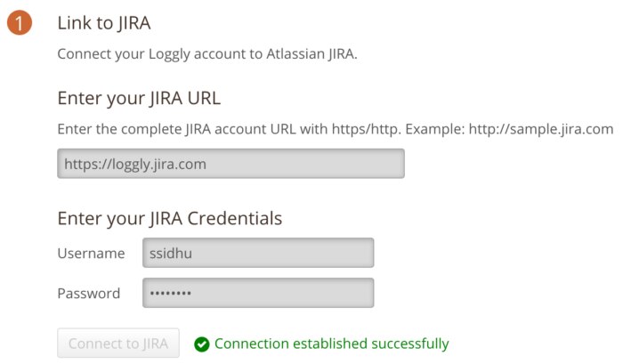Click the masked dots in the Password box

pyautogui.click(x=170, y=294)
